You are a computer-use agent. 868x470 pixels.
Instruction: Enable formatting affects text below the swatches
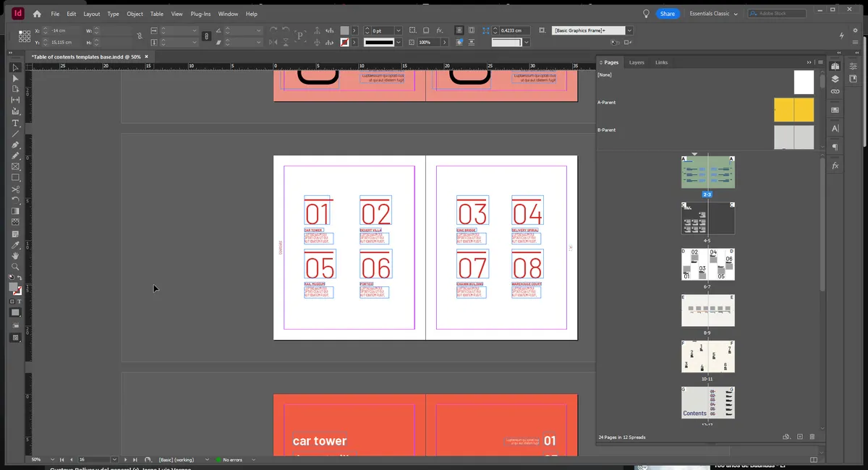click(x=20, y=302)
